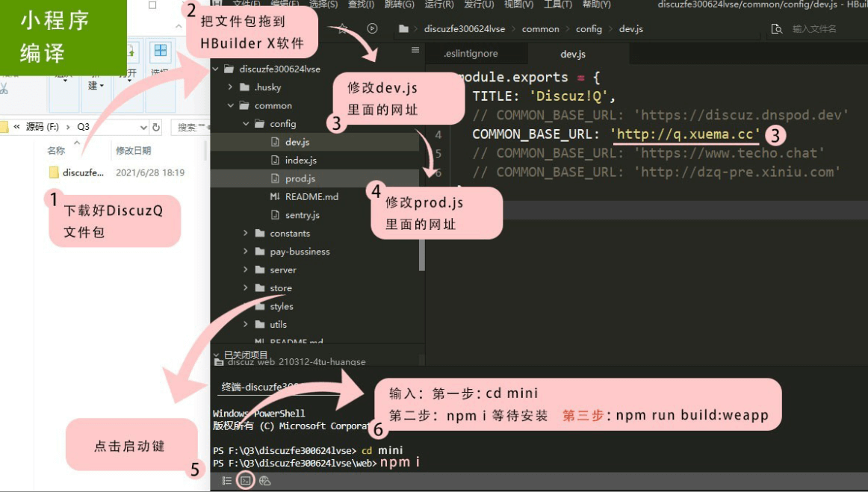The width and height of the screenshot is (868, 492).
Task: Click the 新建 (New) button in Explorer ribbon
Action: click(x=94, y=82)
